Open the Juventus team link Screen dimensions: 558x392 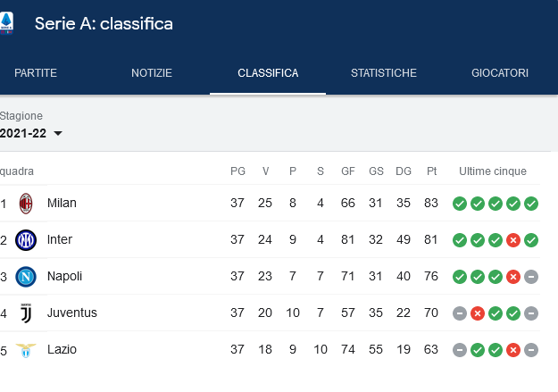[x=72, y=313]
